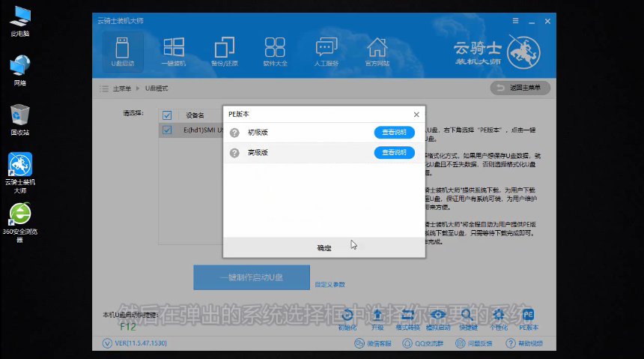This screenshot has width=644, height=359.
Task: Go to 官方网站 tab
Action: pos(377,52)
